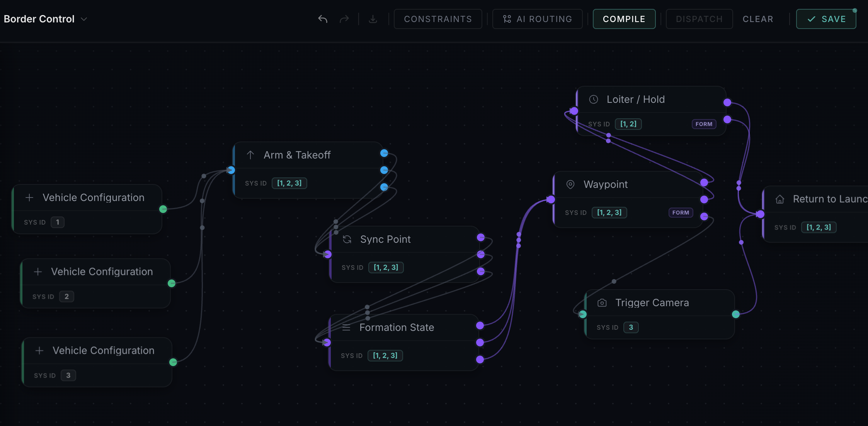Image resolution: width=868 pixels, height=426 pixels.
Task: Click teal output port of Trigger Camera
Action: [736, 314]
